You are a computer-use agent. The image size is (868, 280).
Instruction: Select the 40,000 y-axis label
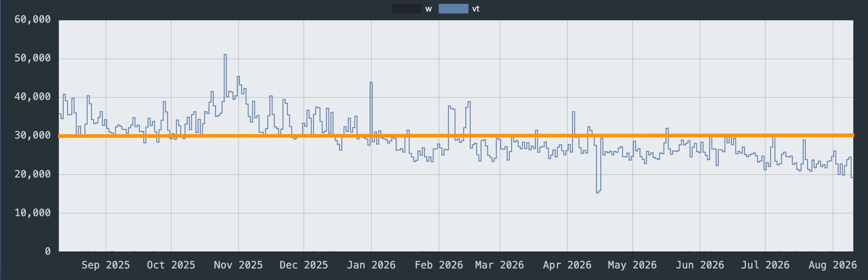click(x=32, y=97)
